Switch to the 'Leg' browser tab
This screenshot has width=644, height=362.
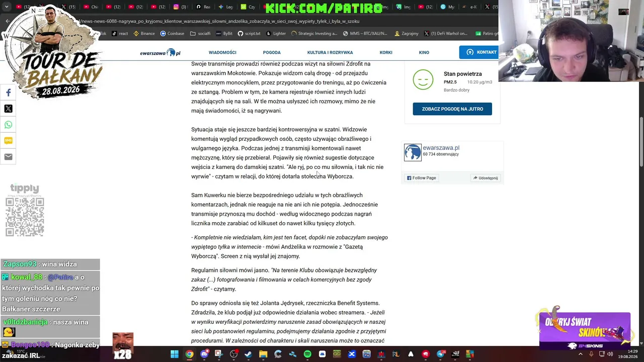pyautogui.click(x=225, y=7)
